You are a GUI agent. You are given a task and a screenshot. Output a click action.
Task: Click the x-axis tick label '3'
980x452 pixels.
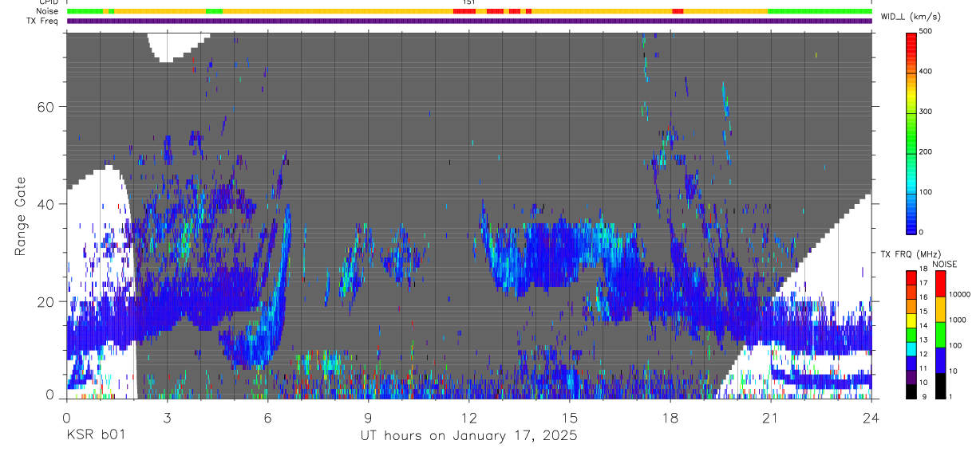(x=167, y=419)
